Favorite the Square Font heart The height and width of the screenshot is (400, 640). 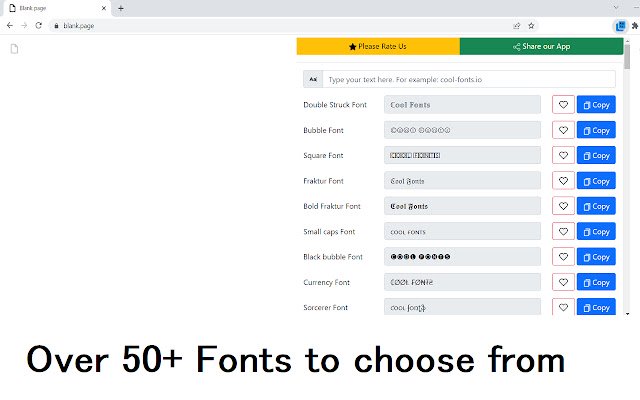click(x=563, y=156)
